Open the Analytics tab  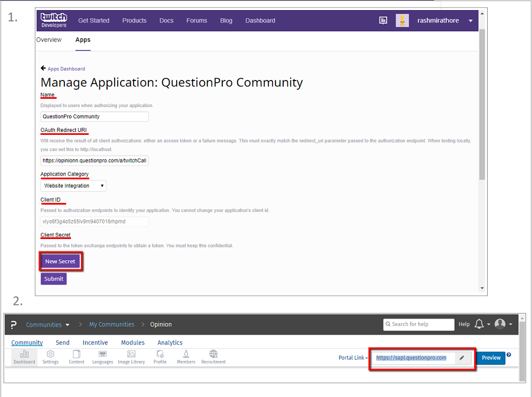170,343
